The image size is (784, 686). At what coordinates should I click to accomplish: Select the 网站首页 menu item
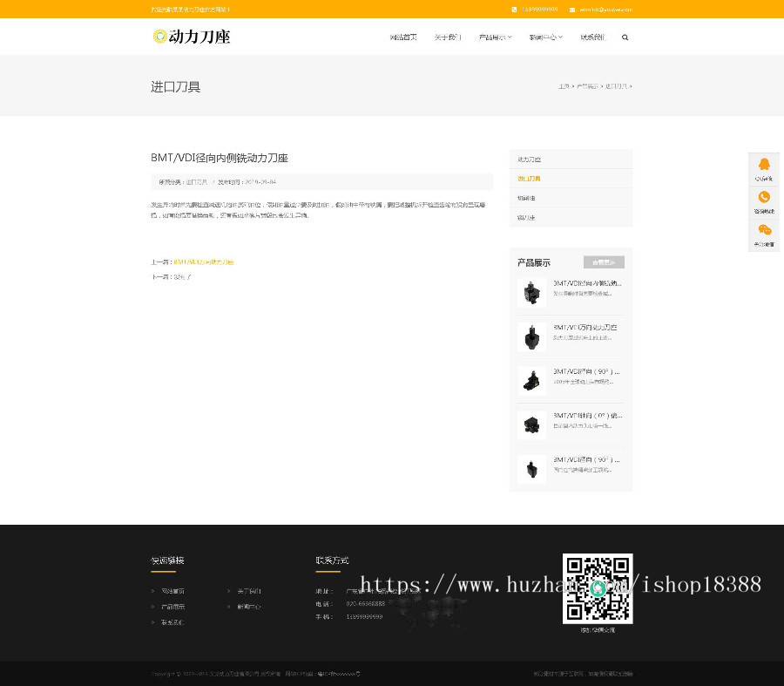(403, 37)
